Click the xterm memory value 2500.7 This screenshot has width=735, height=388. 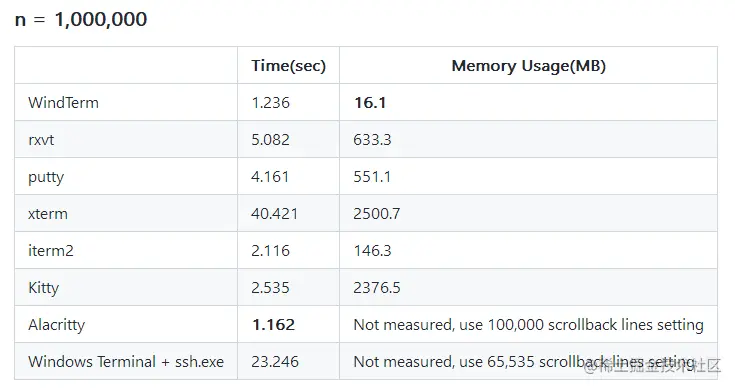(377, 214)
